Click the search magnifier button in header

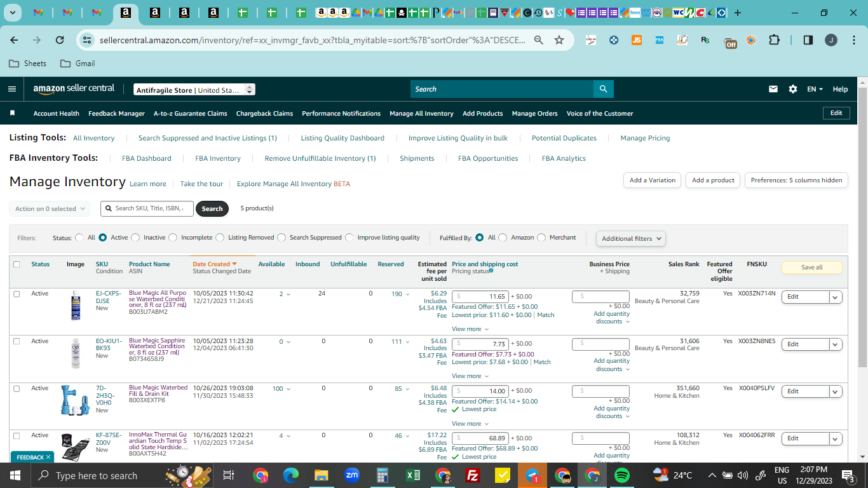coord(603,89)
